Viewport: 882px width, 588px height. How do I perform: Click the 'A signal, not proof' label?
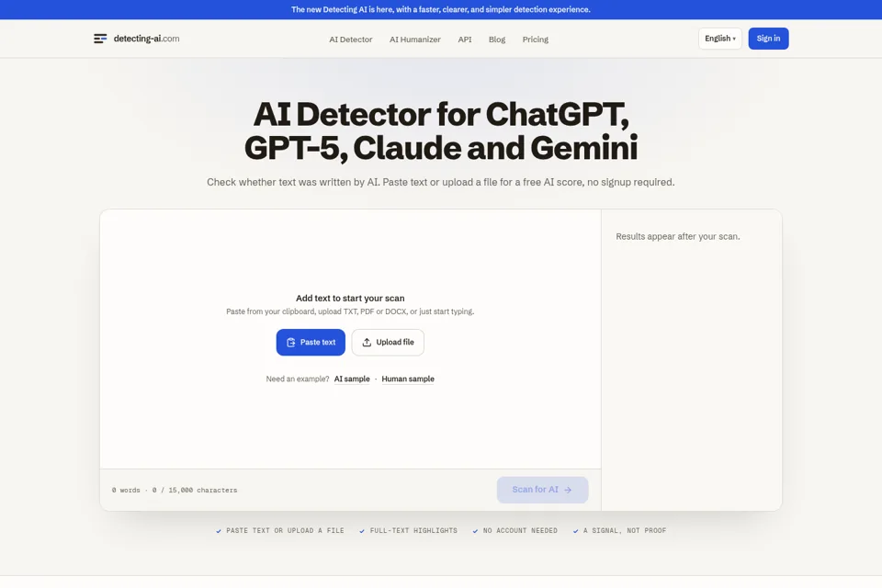point(625,531)
